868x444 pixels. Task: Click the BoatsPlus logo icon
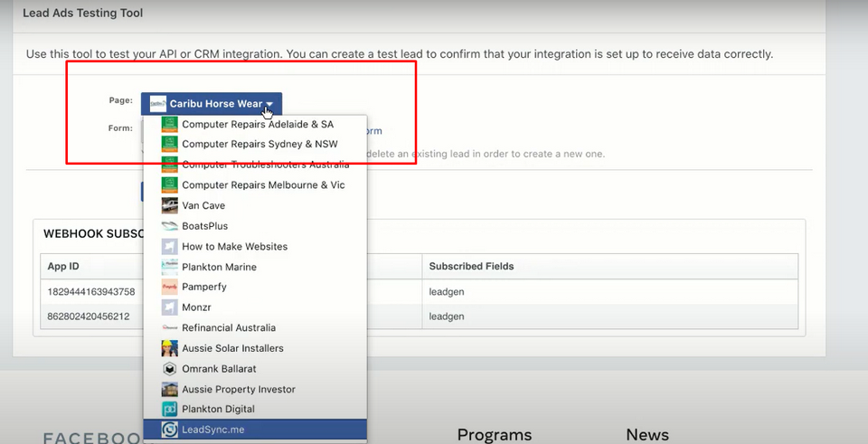pos(169,226)
